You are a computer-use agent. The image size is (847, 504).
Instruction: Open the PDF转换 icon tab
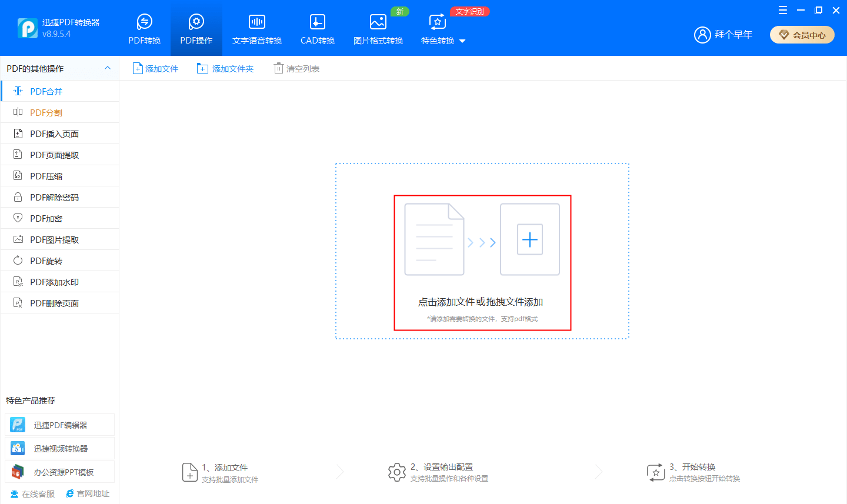(x=144, y=22)
